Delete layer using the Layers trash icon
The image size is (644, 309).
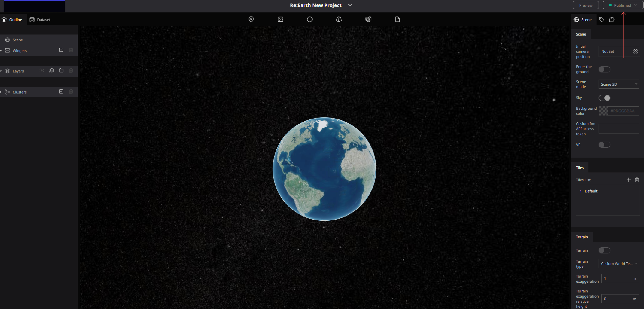pyautogui.click(x=71, y=71)
